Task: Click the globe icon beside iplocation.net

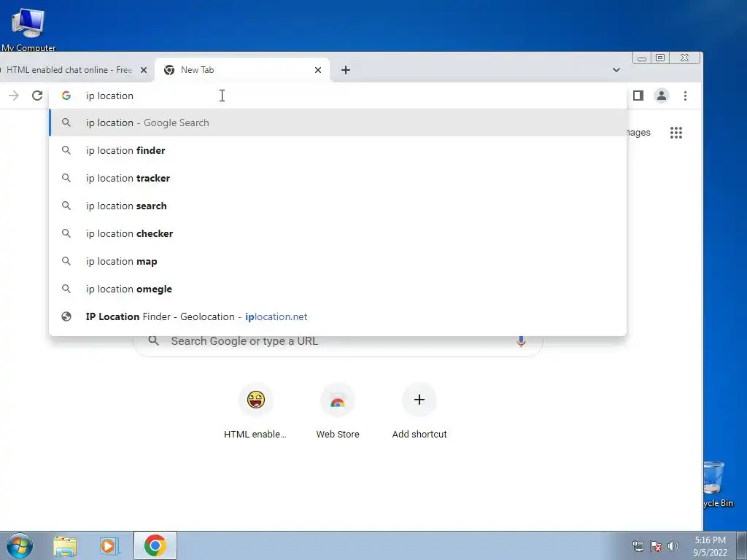Action: (66, 316)
